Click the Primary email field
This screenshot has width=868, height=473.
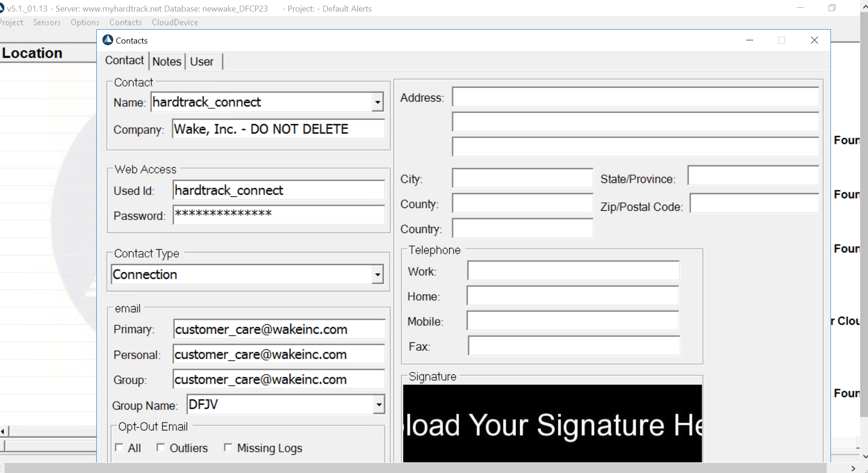pos(279,329)
